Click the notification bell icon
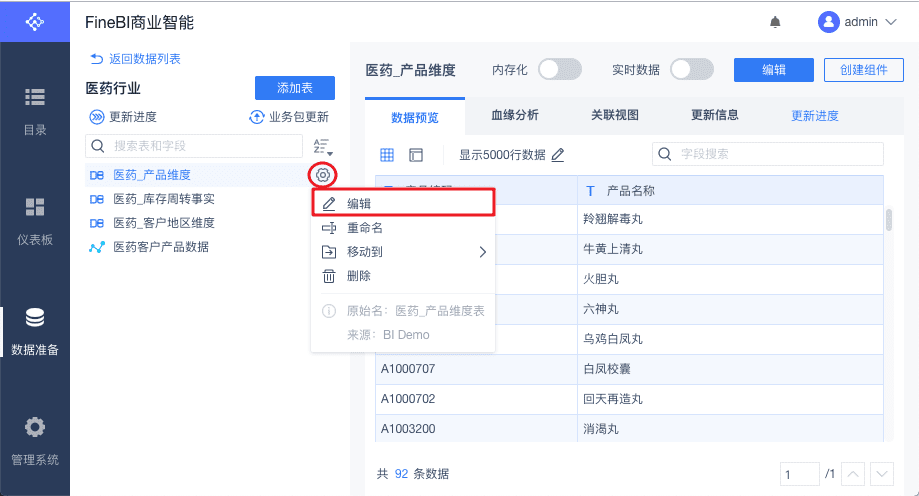This screenshot has height=496, width=919. [x=775, y=22]
